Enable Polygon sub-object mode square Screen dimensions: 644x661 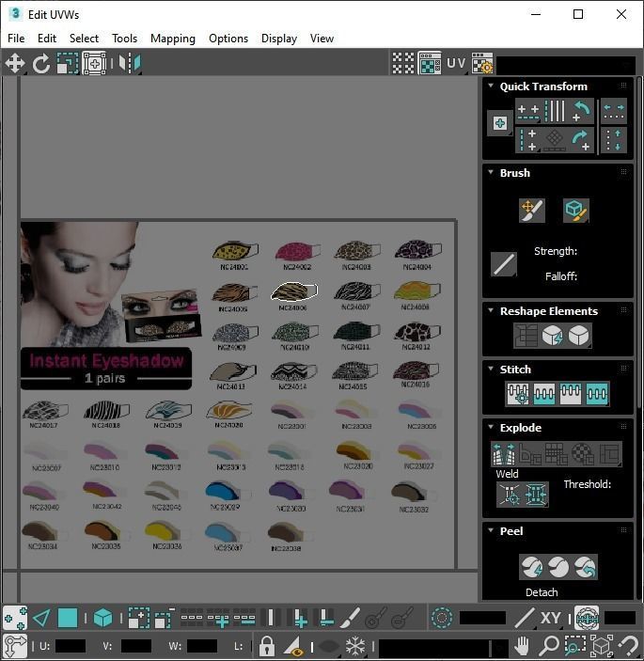coord(68,619)
